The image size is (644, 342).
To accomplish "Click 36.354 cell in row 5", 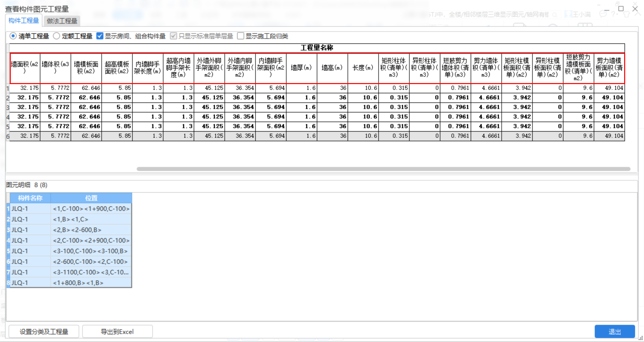I will pyautogui.click(x=240, y=126).
